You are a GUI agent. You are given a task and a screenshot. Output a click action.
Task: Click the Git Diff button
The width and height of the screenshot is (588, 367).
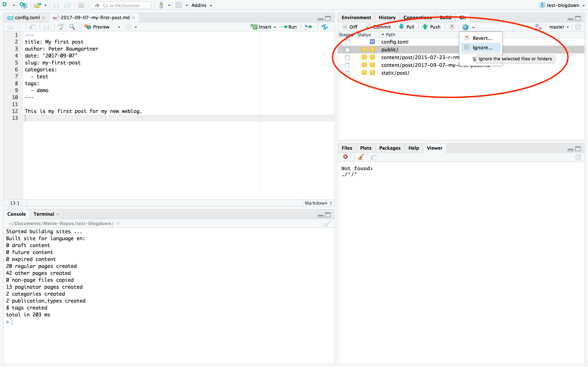350,27
